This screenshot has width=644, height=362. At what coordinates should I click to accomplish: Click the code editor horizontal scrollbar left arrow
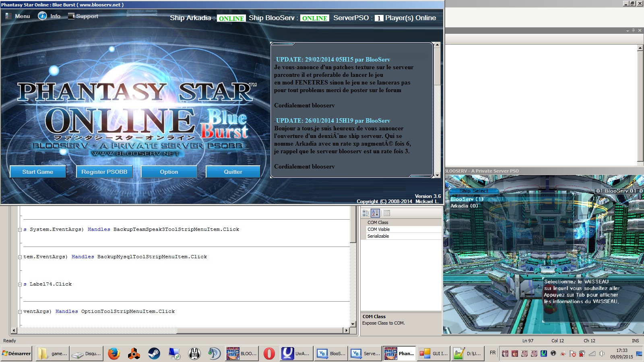coord(14,331)
